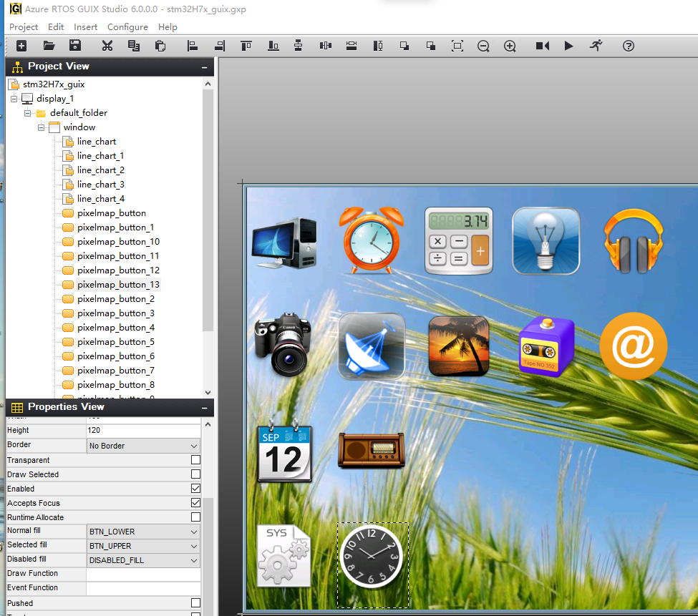This screenshot has width=698, height=616.
Task: Paste widget using the clipboard toolbar icon
Action: [160, 46]
